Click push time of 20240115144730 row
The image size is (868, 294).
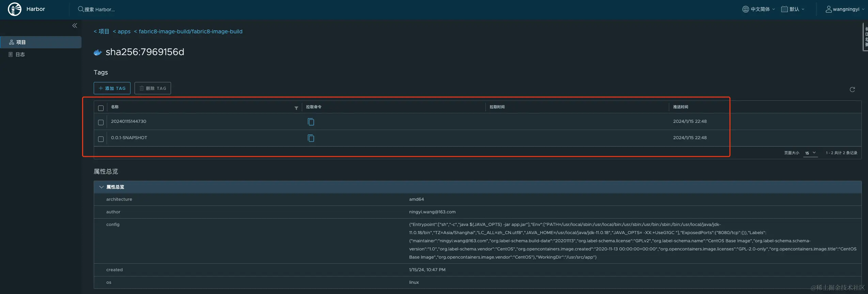coord(690,121)
